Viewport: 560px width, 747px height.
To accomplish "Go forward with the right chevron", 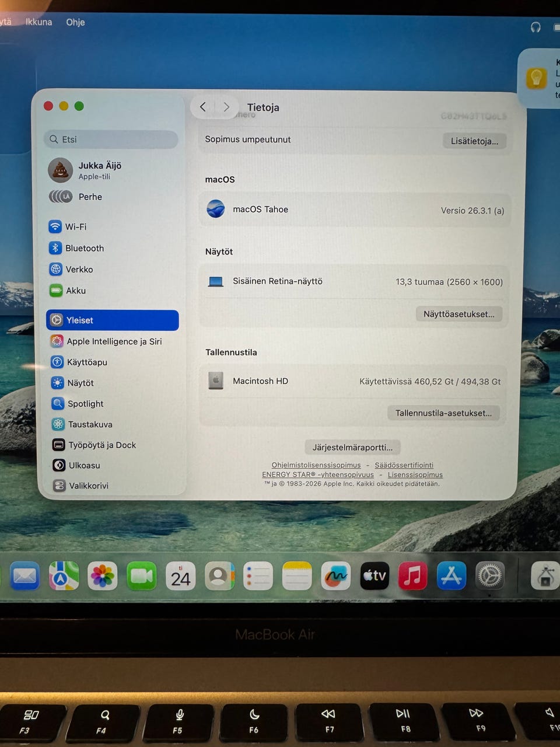I will [226, 107].
